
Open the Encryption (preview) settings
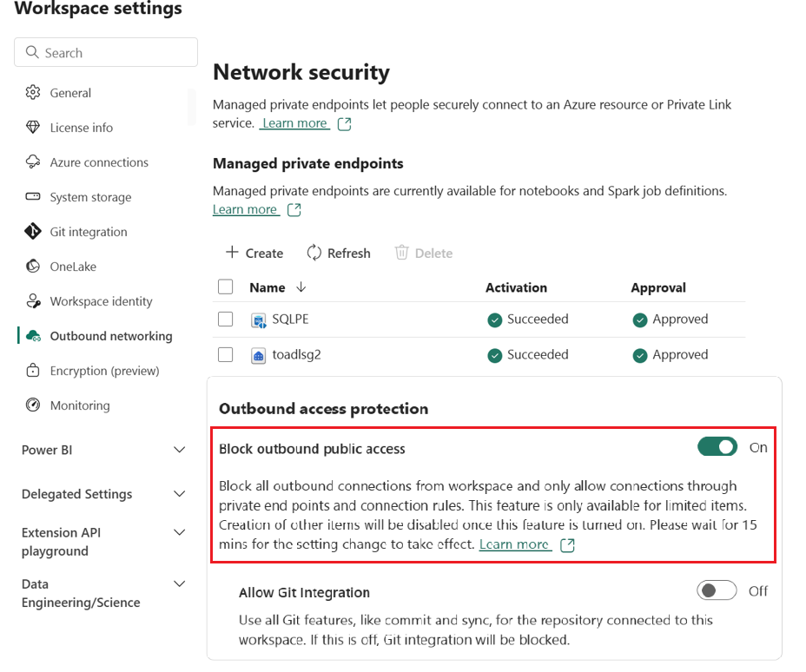coord(104,371)
